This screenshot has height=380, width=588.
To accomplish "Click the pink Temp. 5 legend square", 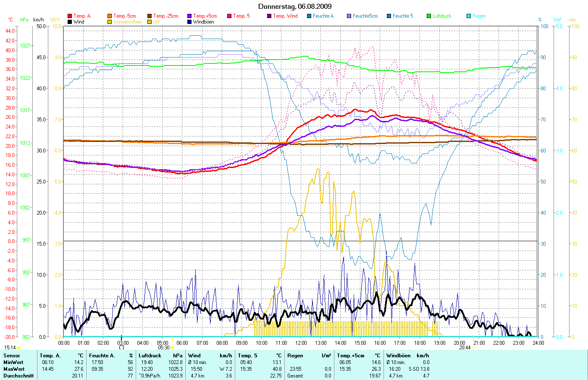I will pyautogui.click(x=229, y=16).
